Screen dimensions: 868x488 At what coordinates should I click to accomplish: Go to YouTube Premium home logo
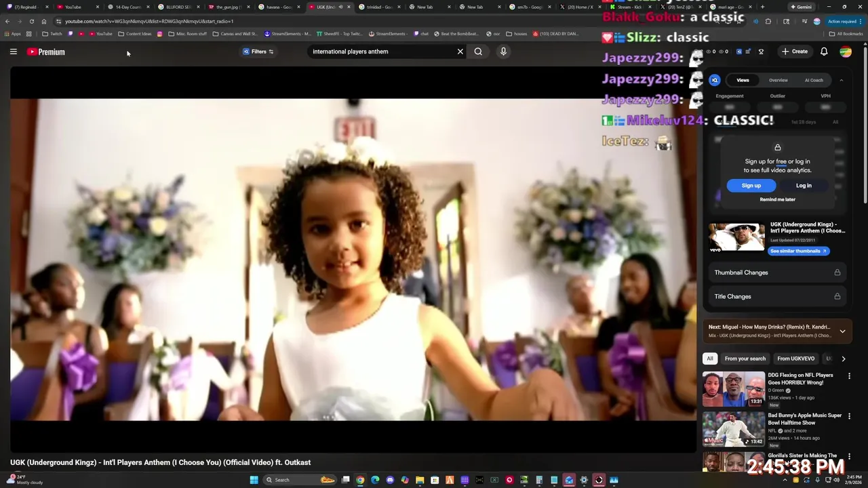point(46,52)
